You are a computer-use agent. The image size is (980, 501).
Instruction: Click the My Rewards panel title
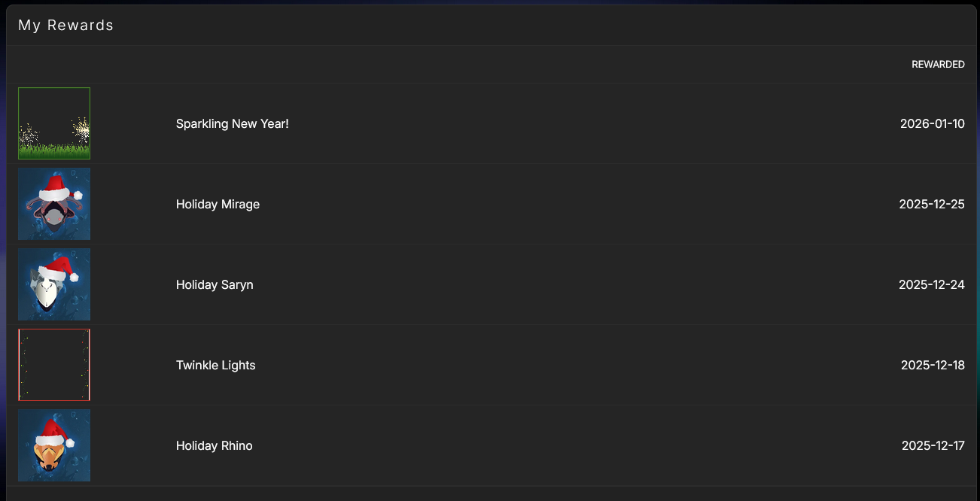65,25
